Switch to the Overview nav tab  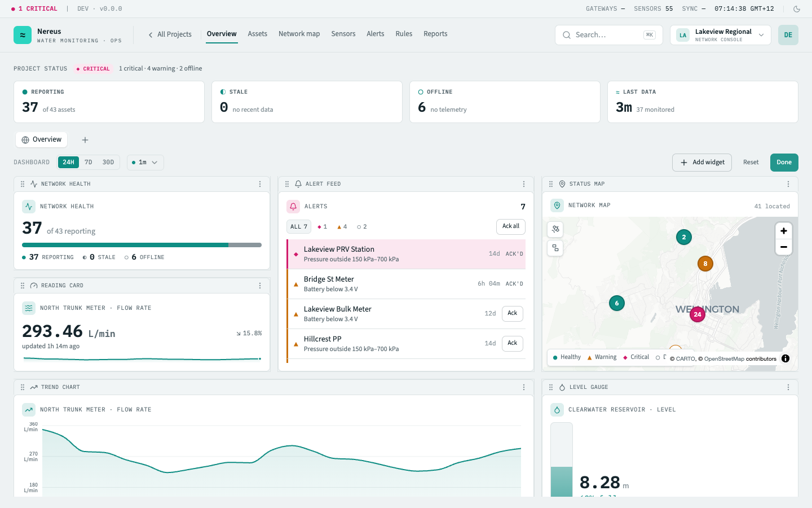[x=222, y=34]
